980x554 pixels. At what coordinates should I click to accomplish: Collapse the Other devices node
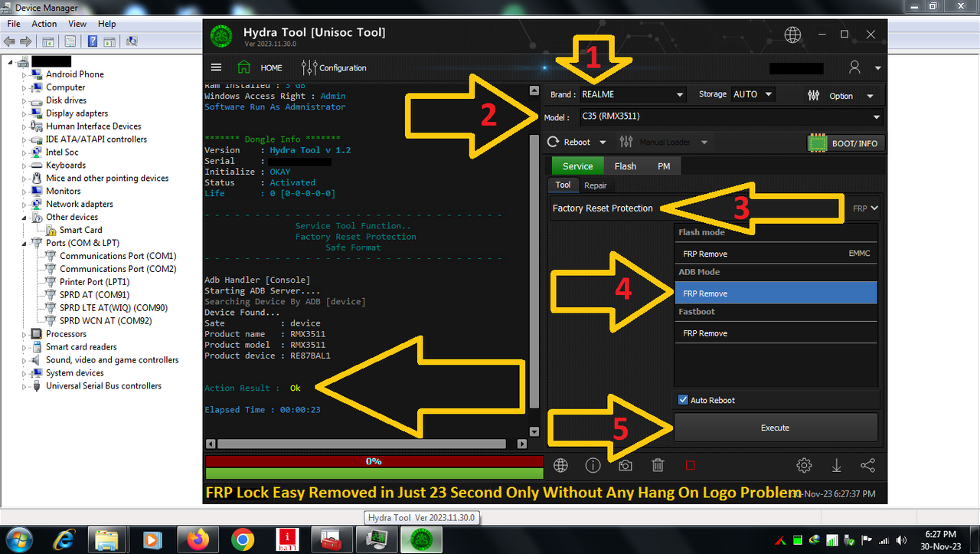(x=24, y=217)
